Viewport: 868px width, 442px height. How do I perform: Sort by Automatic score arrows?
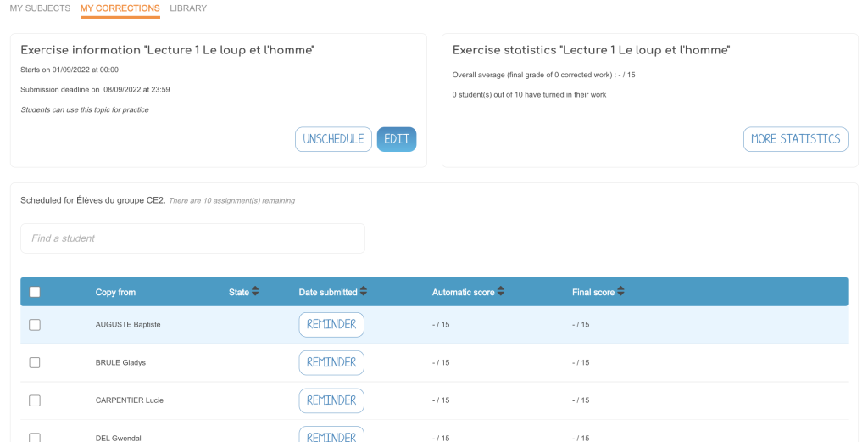pos(500,291)
